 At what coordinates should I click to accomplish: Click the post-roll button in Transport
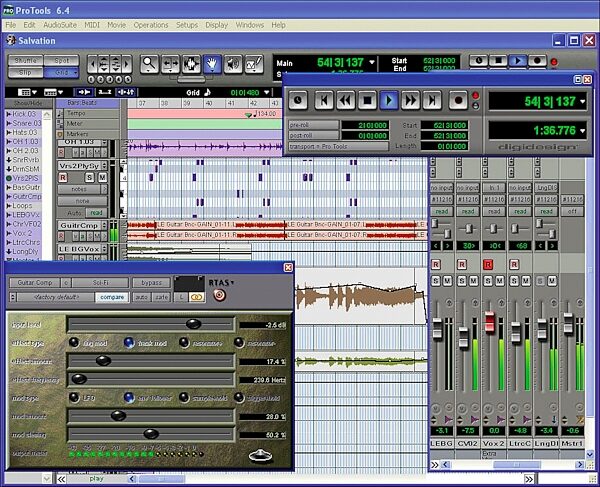pos(313,135)
